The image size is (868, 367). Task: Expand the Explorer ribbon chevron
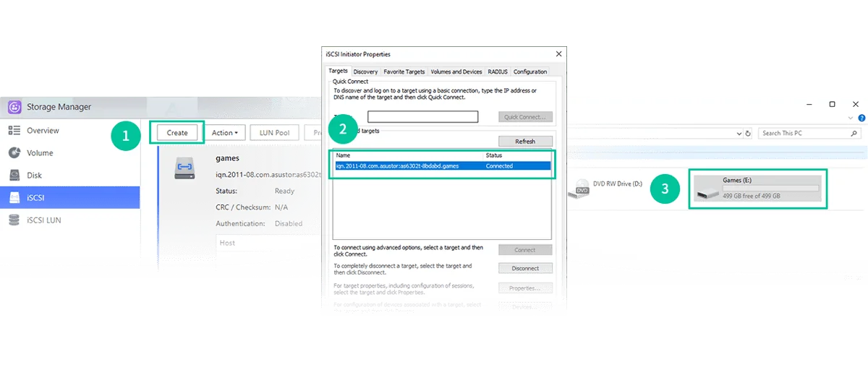[x=851, y=118]
